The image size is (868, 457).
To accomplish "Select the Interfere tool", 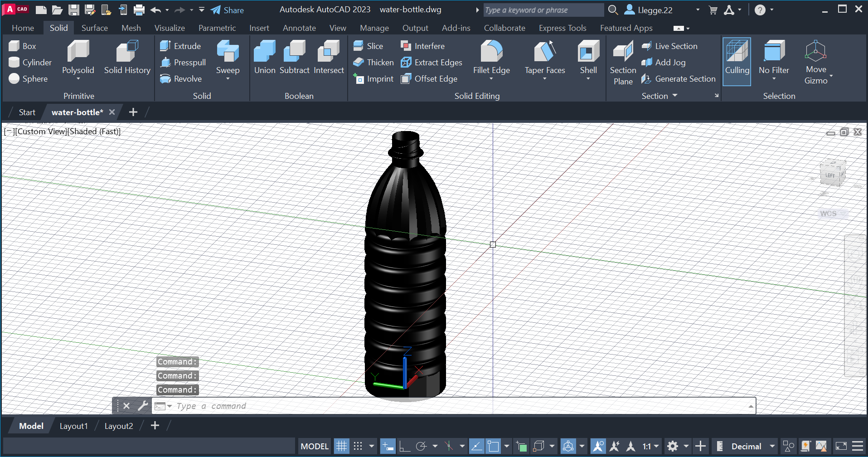I will click(x=422, y=46).
